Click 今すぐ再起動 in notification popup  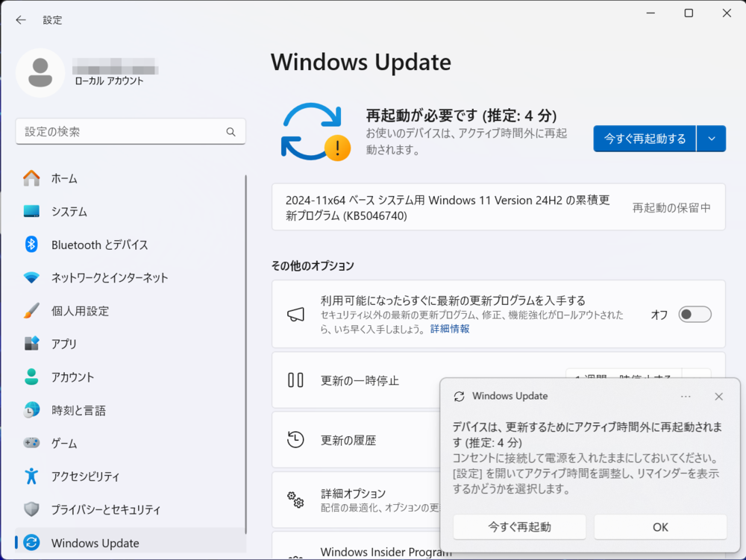519,526
